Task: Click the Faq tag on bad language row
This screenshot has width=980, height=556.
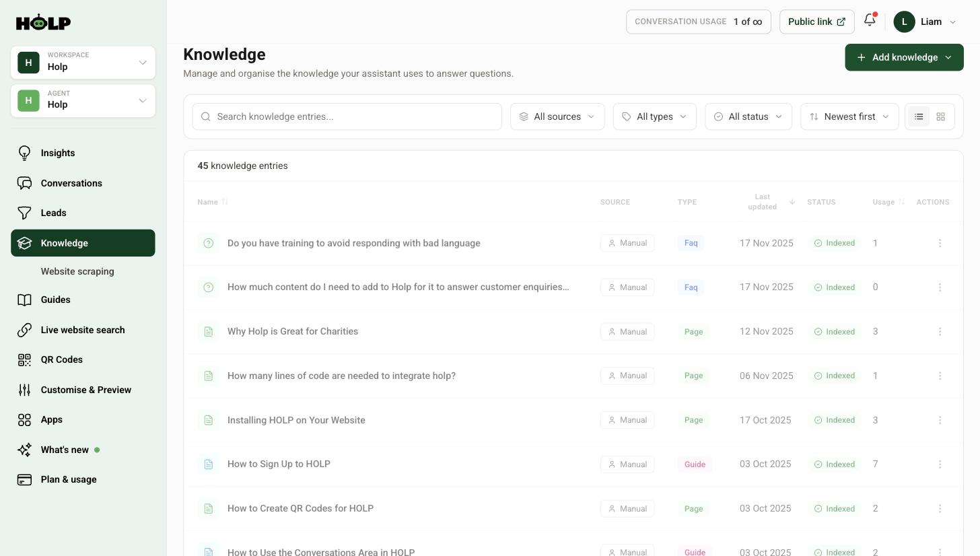Action: point(691,243)
